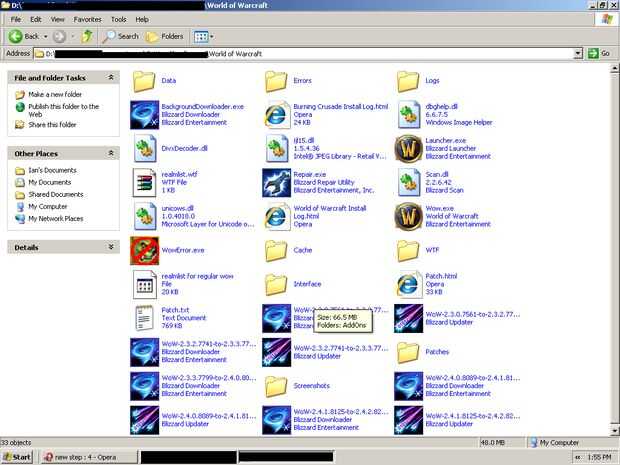
Task: Click Publish this folder to the Web
Action: 63,110
